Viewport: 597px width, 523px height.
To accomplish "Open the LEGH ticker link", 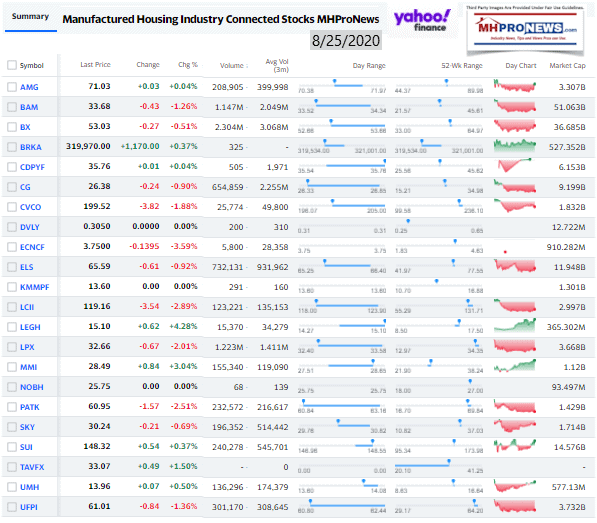I will (30, 327).
